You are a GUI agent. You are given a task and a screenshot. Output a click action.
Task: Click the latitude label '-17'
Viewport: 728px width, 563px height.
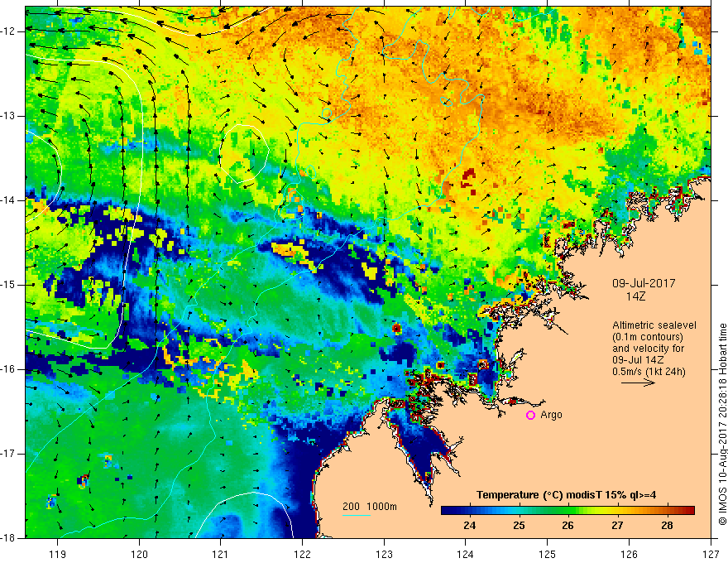tap(8, 454)
